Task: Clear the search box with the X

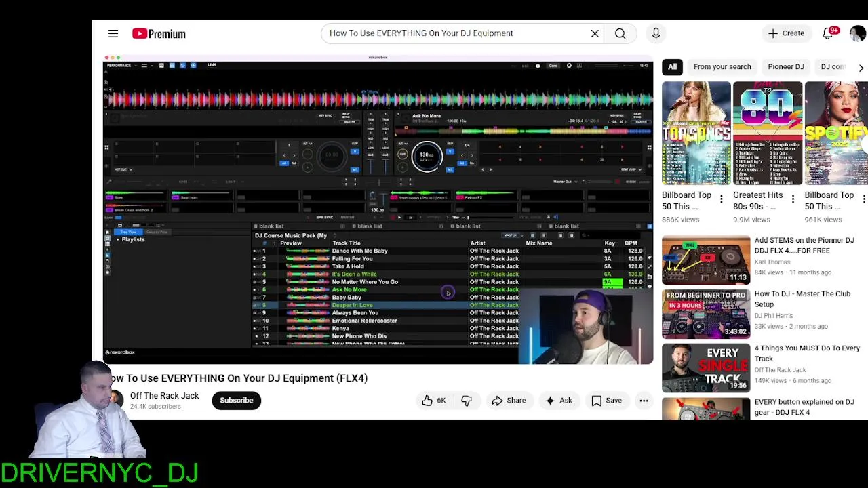Action: pyautogui.click(x=595, y=33)
